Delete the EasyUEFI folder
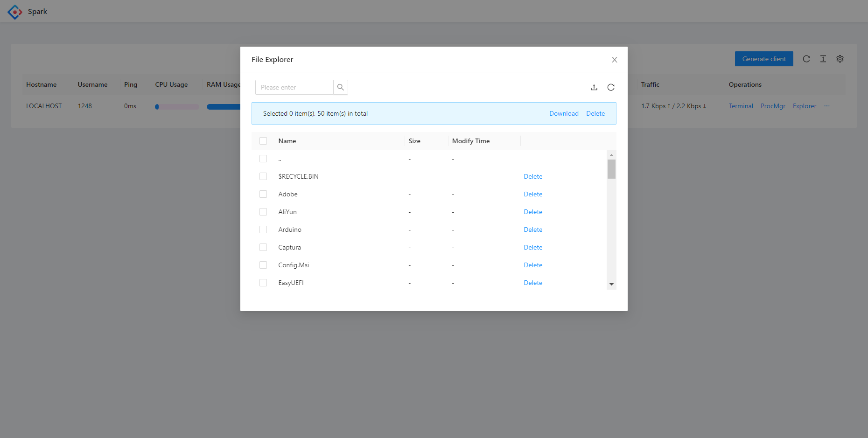The width and height of the screenshot is (868, 438). [x=533, y=283]
